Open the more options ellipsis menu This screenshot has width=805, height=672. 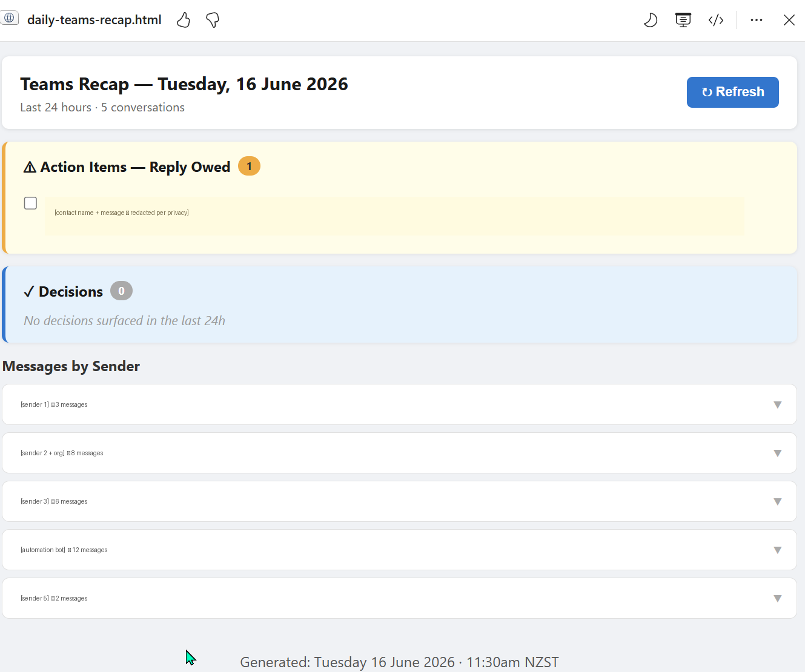point(757,20)
